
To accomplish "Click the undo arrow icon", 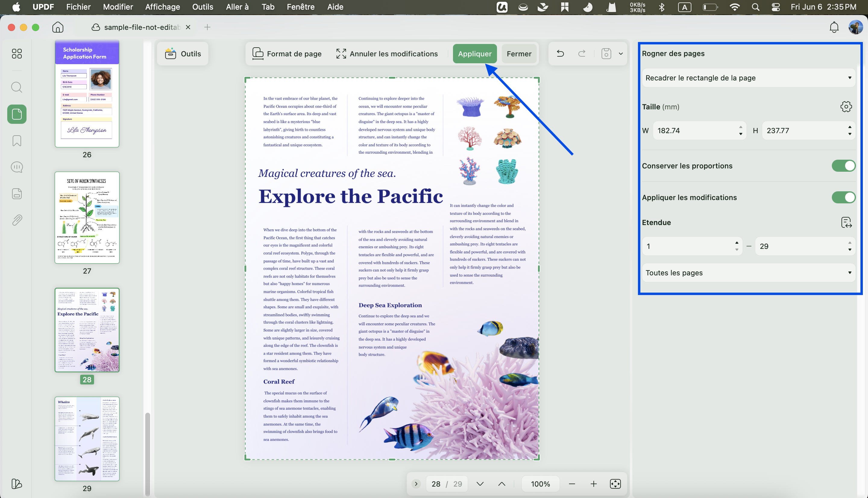I will tap(560, 54).
